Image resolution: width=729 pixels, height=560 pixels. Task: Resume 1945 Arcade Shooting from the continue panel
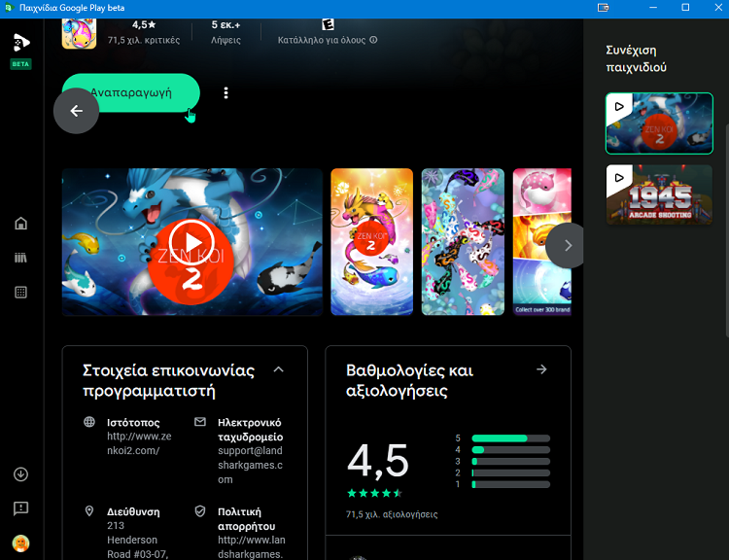(x=659, y=194)
